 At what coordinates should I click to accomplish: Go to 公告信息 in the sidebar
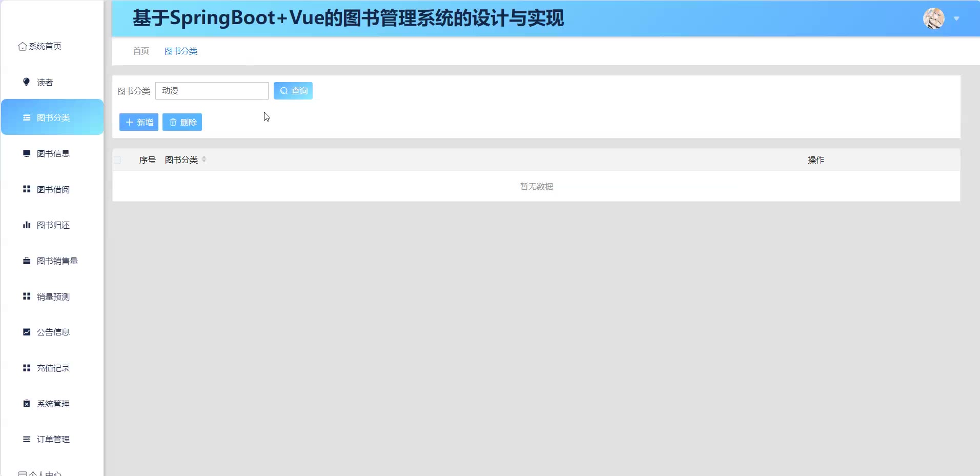(x=52, y=332)
